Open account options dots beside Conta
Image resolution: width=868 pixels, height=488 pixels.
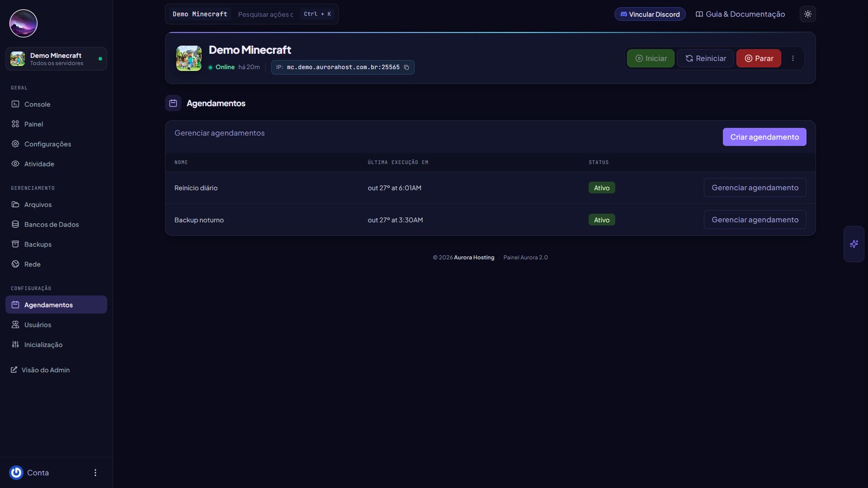pos(95,473)
